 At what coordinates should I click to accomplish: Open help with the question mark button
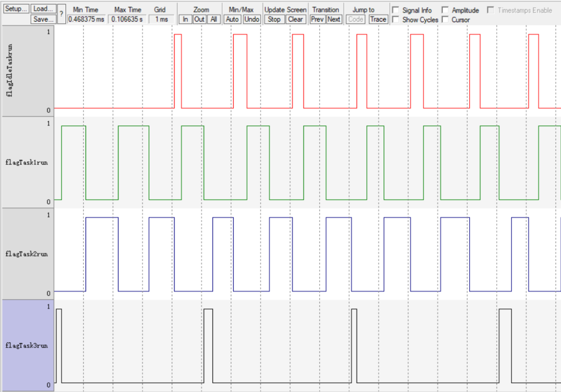[x=62, y=14]
